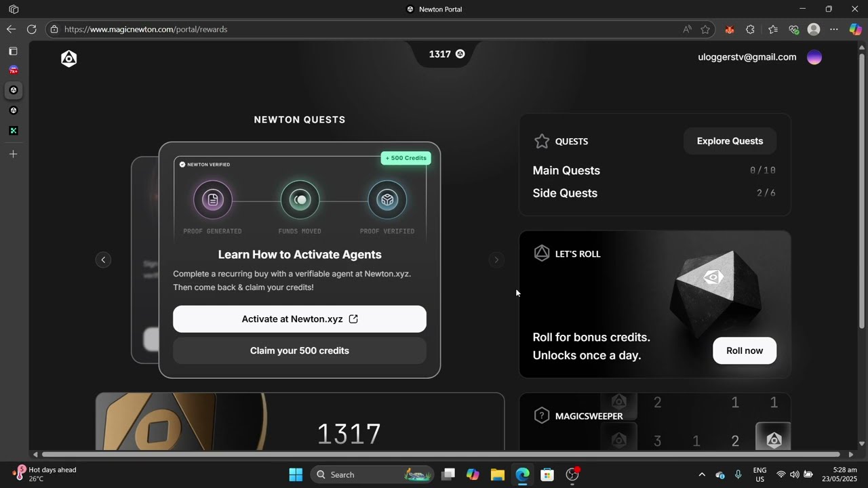Image resolution: width=868 pixels, height=488 pixels.
Task: Click the vertical scrollbar down arrow
Action: pyautogui.click(x=862, y=444)
